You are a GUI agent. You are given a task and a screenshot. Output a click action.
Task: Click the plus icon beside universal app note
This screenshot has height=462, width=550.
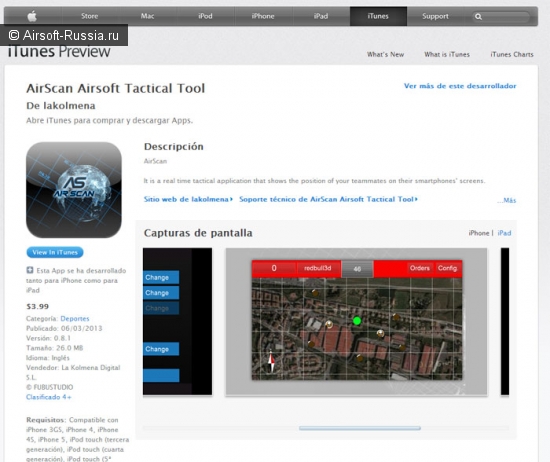pyautogui.click(x=30, y=270)
